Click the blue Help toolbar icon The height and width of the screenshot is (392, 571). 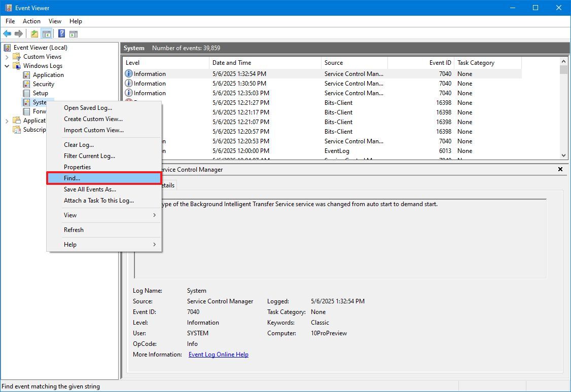[61, 33]
